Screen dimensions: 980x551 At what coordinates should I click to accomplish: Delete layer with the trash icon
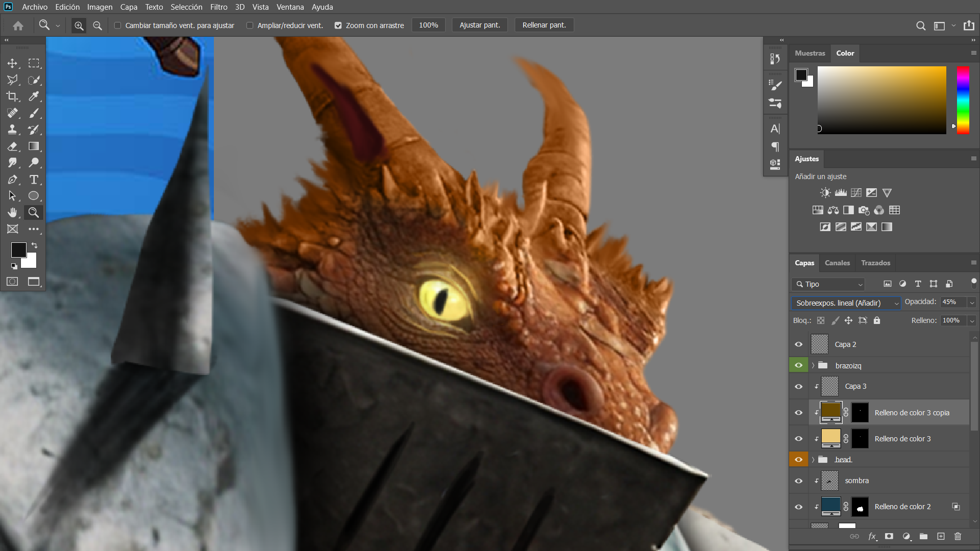coord(958,536)
